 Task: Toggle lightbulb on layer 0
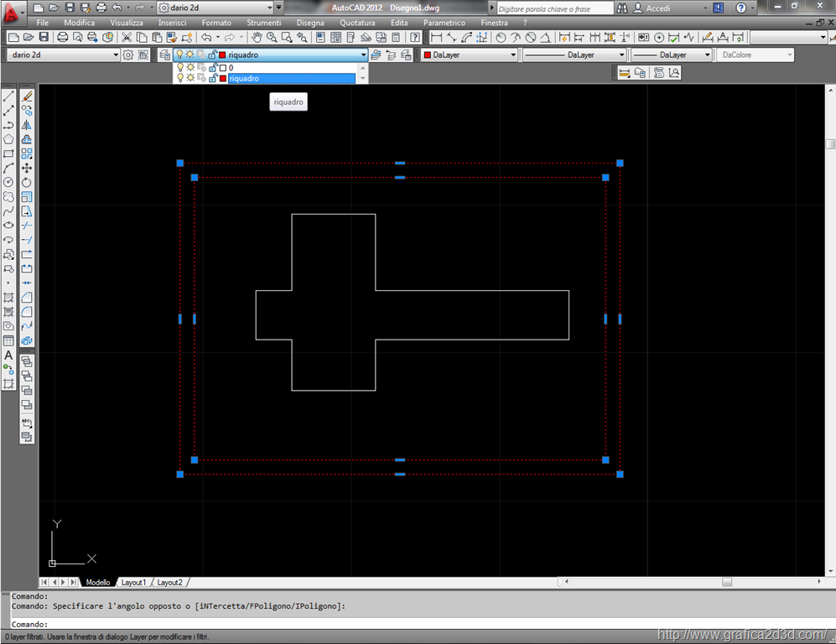(x=179, y=67)
